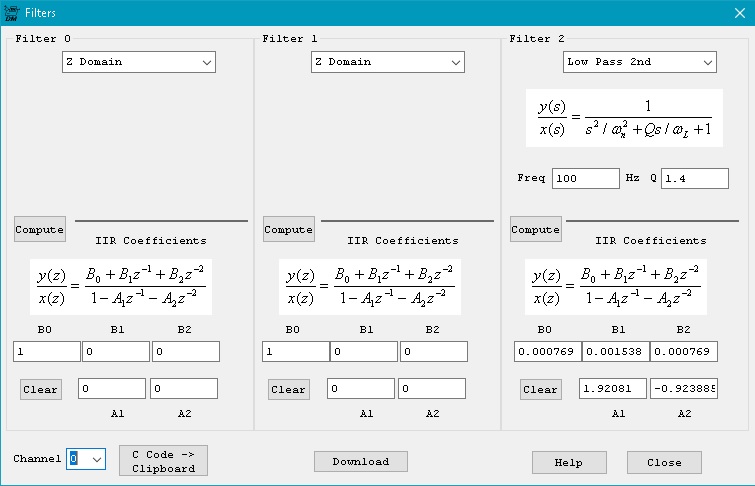Select the Q value field in Filter 2
755x486 pixels.
coord(694,178)
